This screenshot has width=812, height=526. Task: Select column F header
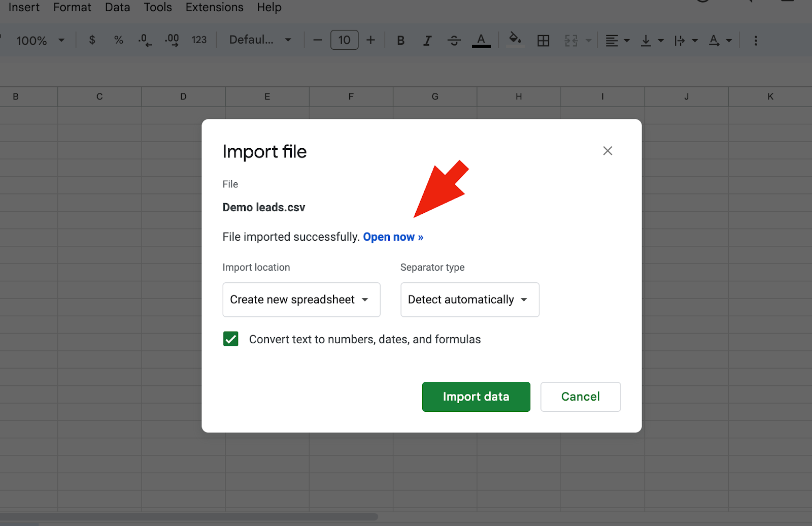(x=351, y=96)
